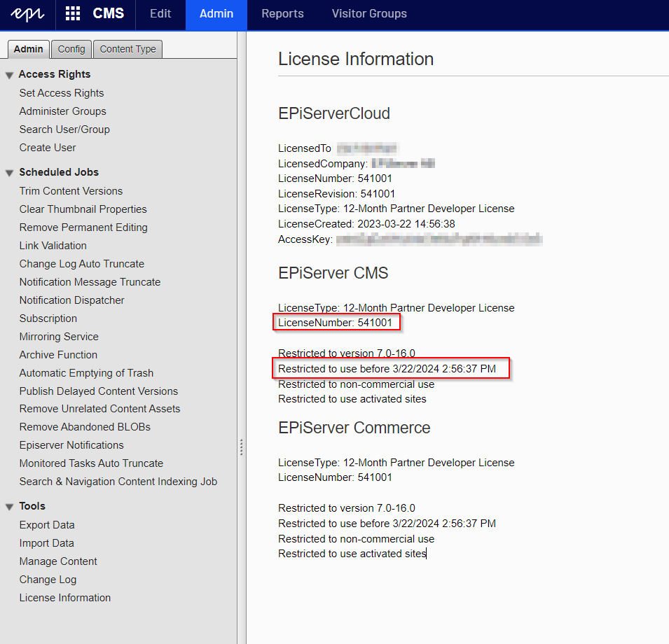Click the sidebar splitter handle
Image resolution: width=669 pixels, height=644 pixels.
242,447
